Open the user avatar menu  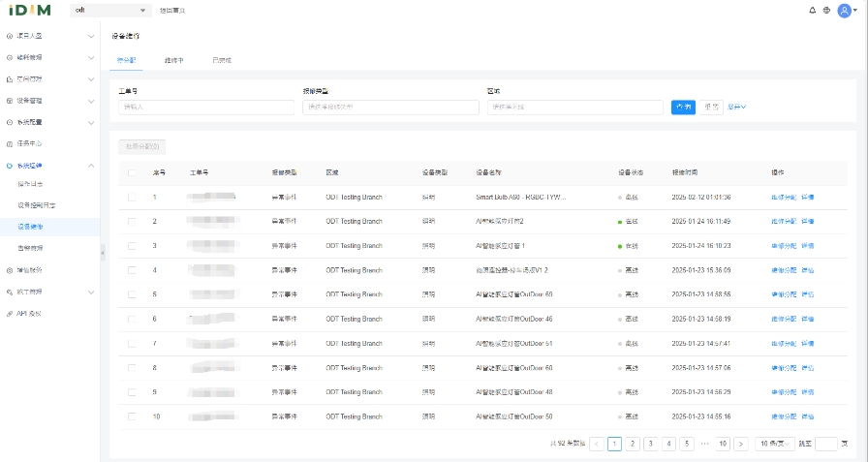coord(845,11)
